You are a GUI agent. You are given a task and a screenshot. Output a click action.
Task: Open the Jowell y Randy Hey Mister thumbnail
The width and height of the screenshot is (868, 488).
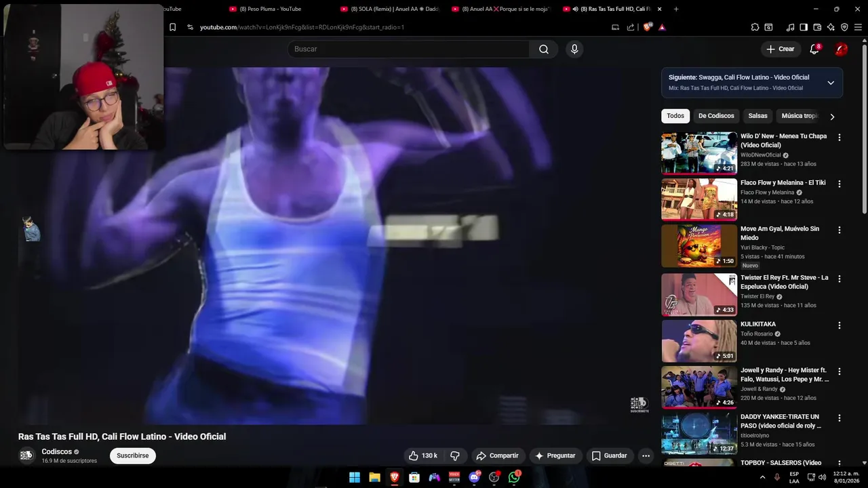click(x=699, y=387)
